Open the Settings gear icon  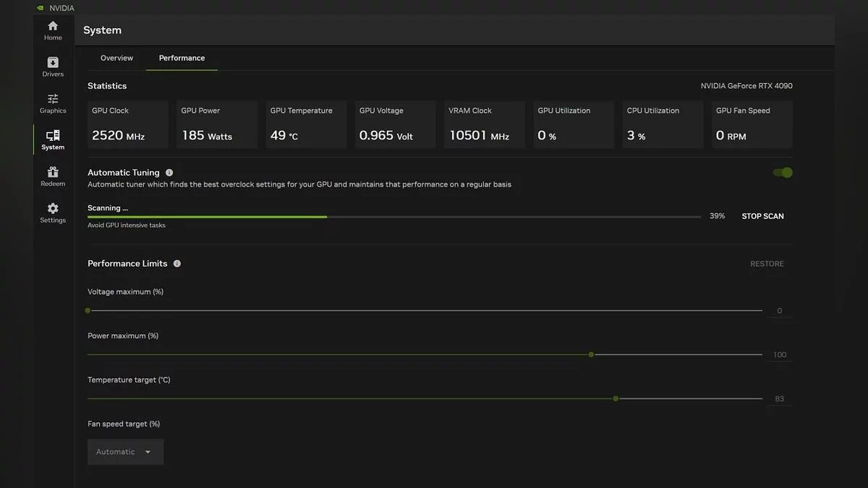pyautogui.click(x=53, y=209)
